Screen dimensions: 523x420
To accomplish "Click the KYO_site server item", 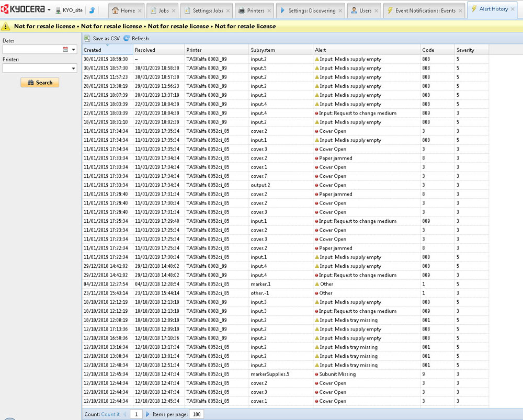I will tap(70, 10).
